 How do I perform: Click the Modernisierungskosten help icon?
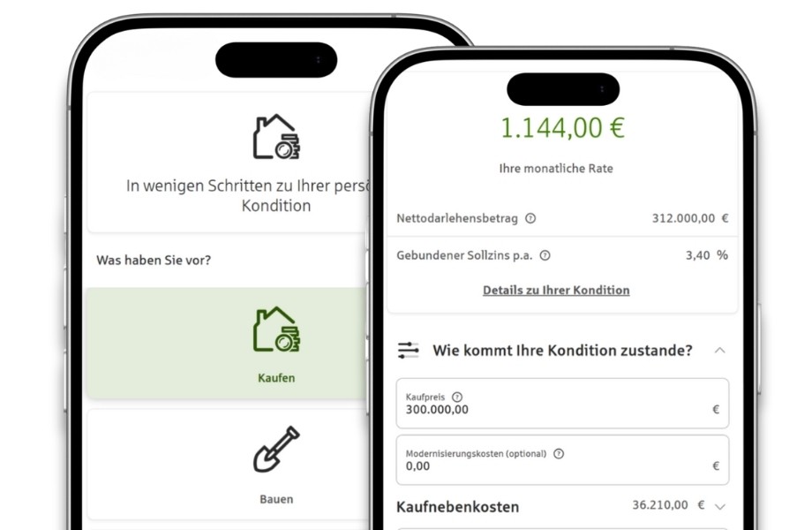tap(558, 453)
